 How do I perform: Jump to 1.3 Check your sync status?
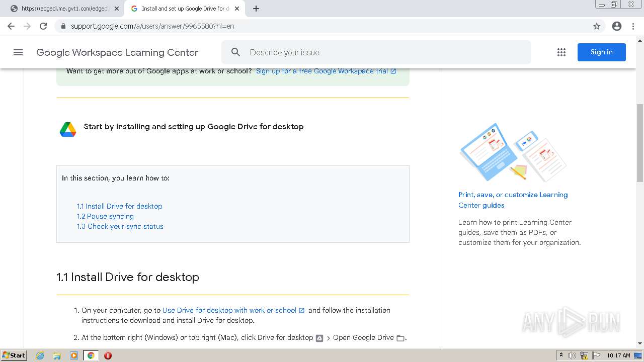(120, 226)
